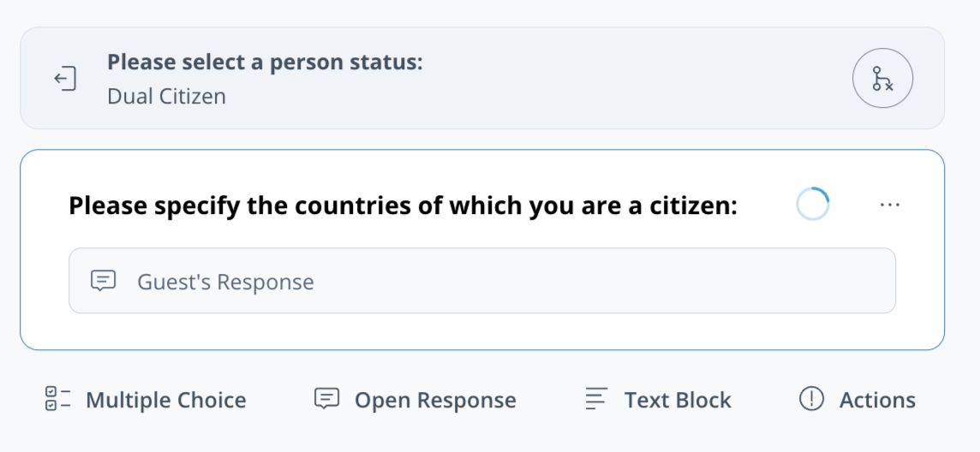This screenshot has height=452, width=980.
Task: Open the three-dots options menu
Action: (x=890, y=205)
